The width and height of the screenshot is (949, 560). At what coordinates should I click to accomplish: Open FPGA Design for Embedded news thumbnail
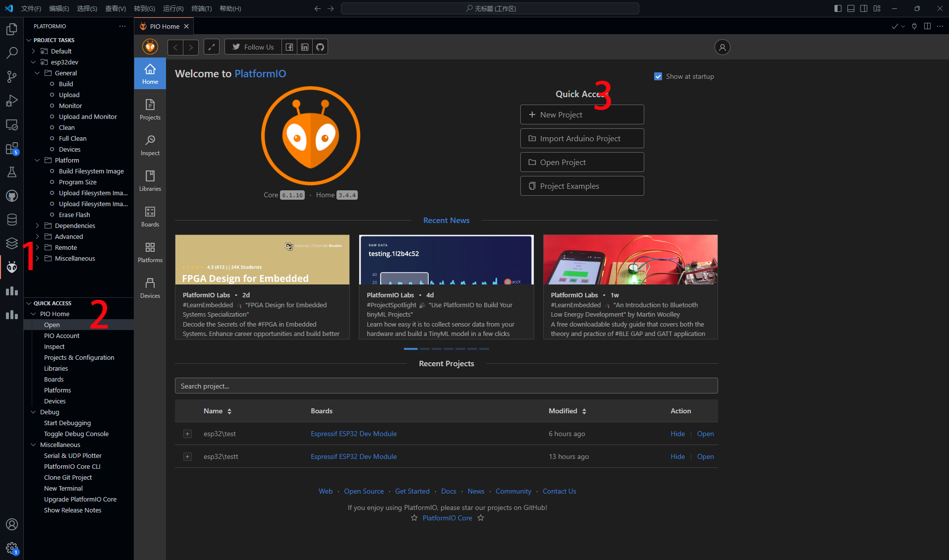262,260
